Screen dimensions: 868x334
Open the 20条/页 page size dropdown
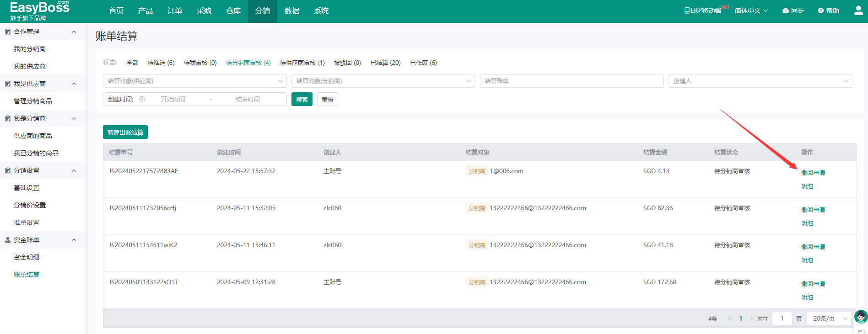point(828,319)
